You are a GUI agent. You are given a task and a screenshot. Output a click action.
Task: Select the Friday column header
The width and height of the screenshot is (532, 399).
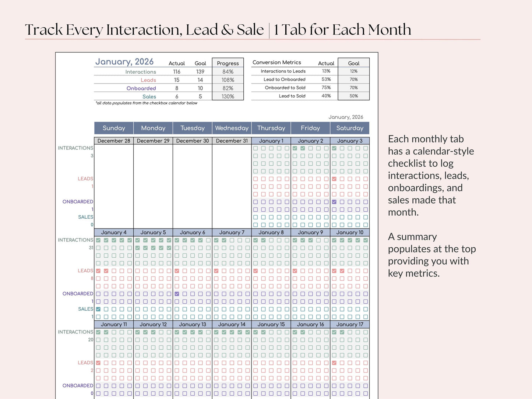click(310, 128)
